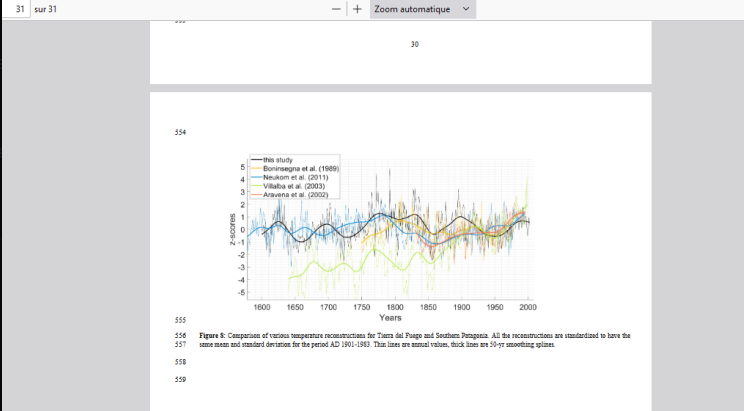The image size is (744, 411).
Task: Click 'Villalba et al. (2003)' legend entry
Action: 296,186
